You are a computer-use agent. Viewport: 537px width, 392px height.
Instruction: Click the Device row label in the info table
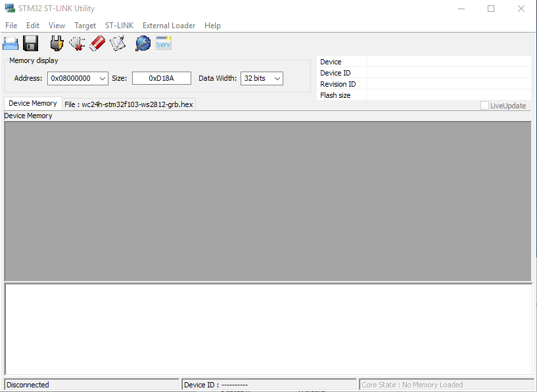(331, 62)
